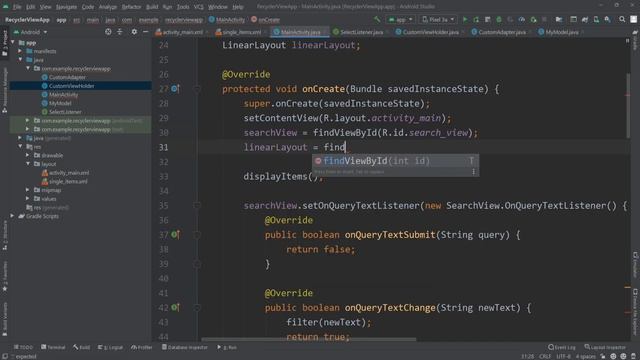Click the override gutter icon on line 27

pos(175,89)
